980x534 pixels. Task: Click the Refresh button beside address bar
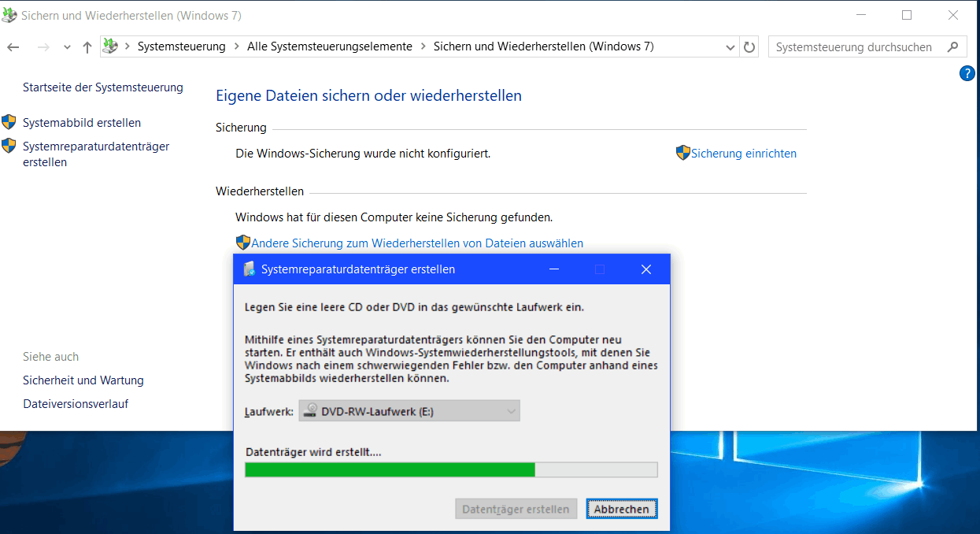749,47
